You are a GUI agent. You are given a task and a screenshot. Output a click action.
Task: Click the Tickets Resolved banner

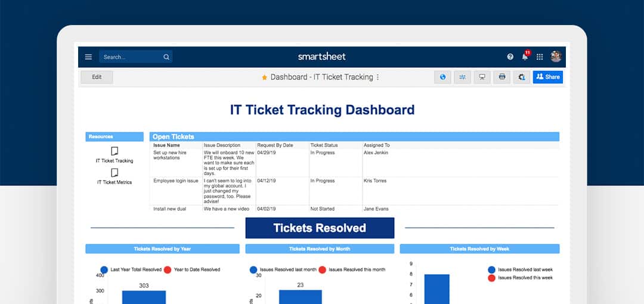coord(320,228)
